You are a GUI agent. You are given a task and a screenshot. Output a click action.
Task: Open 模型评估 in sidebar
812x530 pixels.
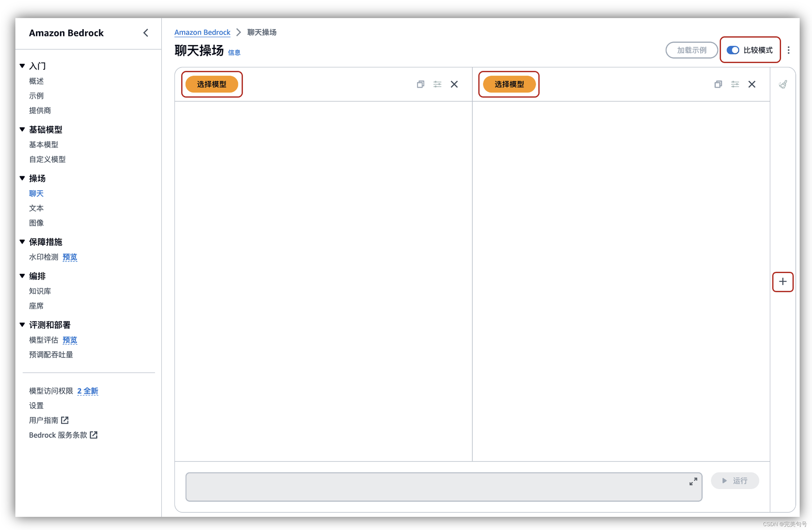pyautogui.click(x=44, y=340)
